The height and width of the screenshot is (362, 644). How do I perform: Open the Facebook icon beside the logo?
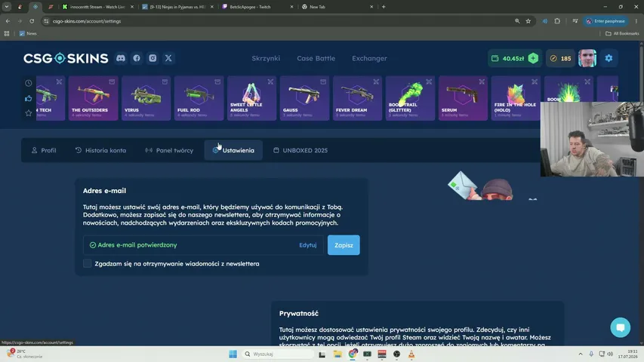(137, 58)
